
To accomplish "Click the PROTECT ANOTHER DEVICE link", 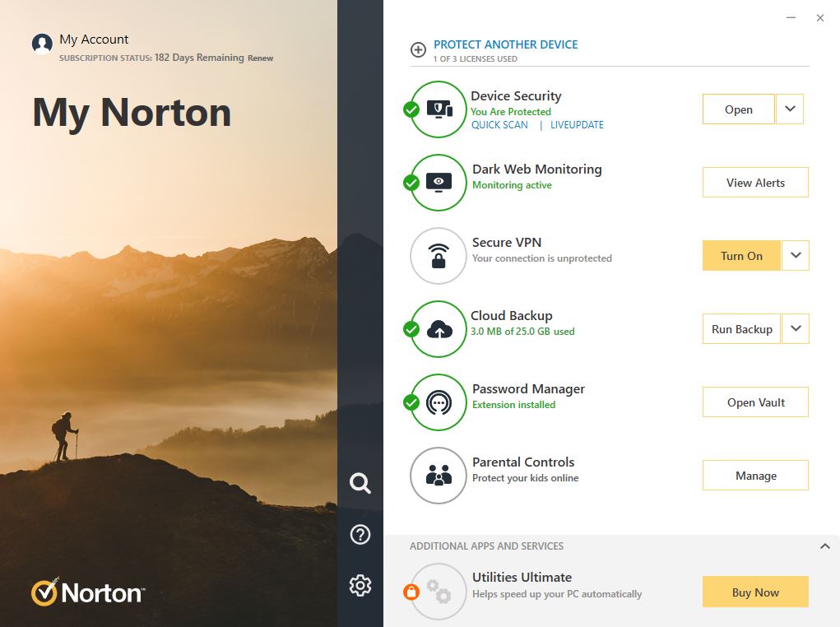I will coord(506,44).
